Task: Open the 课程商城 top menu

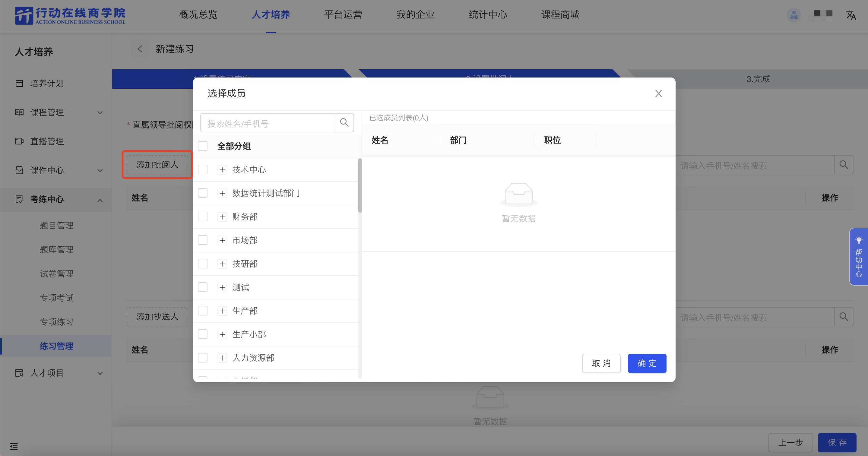Action: (x=560, y=14)
